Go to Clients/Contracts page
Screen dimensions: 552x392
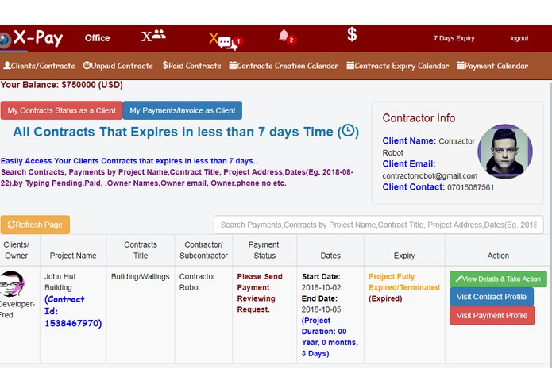(x=39, y=66)
